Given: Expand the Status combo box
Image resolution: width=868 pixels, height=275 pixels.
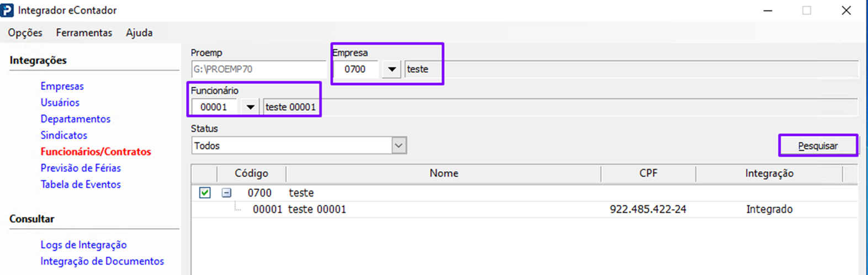Looking at the screenshot, I should 399,146.
